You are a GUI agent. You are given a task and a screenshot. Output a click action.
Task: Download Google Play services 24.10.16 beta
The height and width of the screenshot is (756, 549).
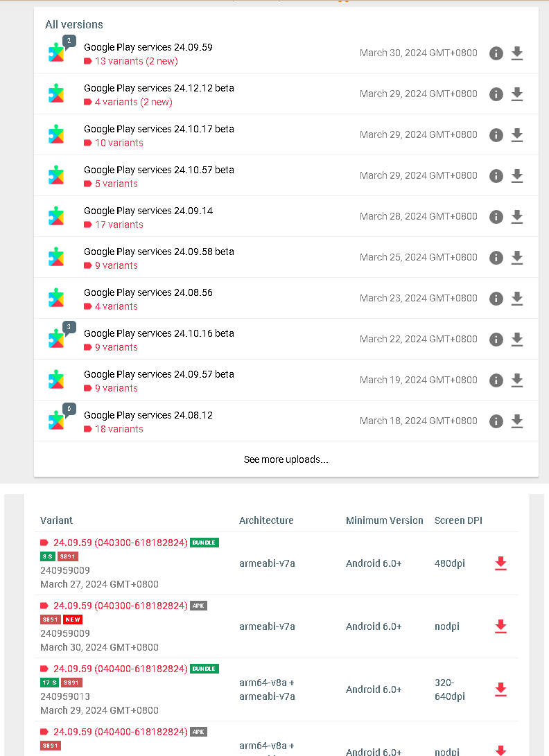tap(517, 340)
